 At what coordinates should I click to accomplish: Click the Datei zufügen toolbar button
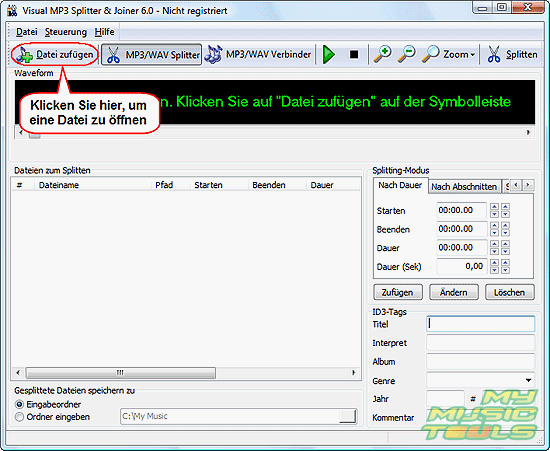[55, 55]
